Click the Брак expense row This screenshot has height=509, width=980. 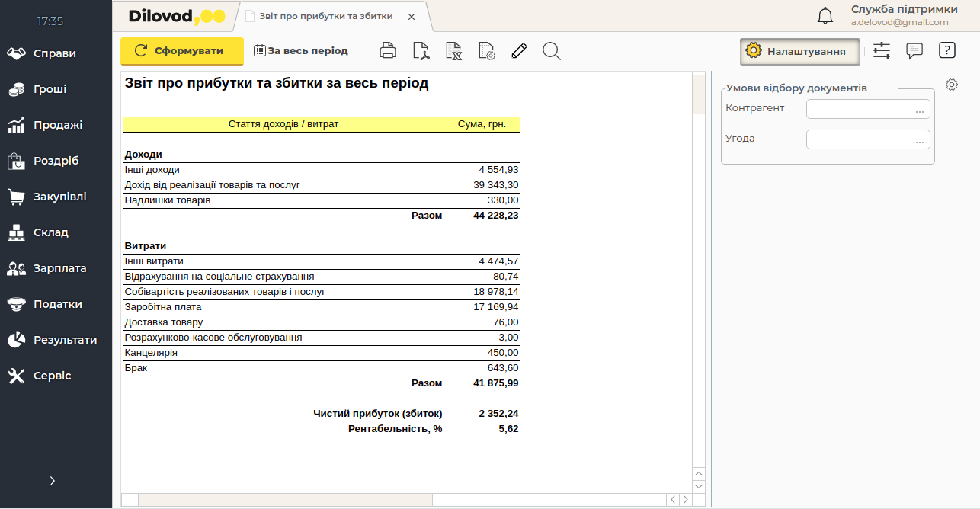tap(322, 368)
